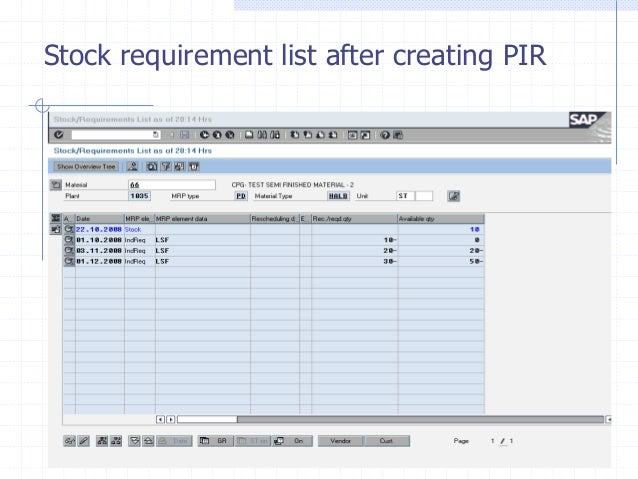Open the command field history dropdown
This screenshot has width=638, height=479.
[x=156, y=135]
